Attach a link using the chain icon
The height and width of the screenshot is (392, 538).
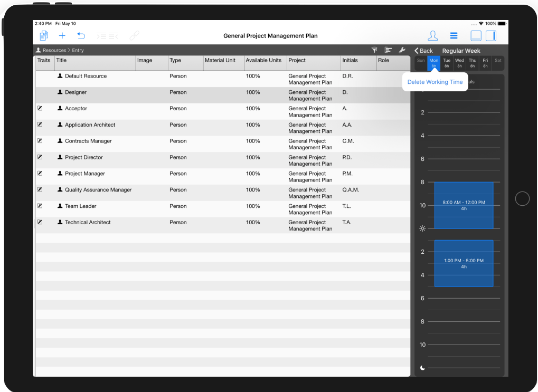[134, 35]
